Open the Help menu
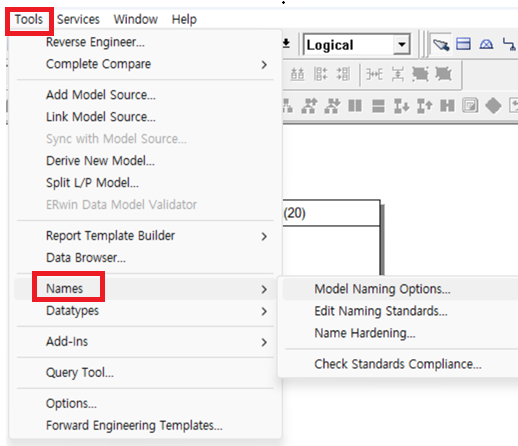Screen dimensions: 518x446 184,20
